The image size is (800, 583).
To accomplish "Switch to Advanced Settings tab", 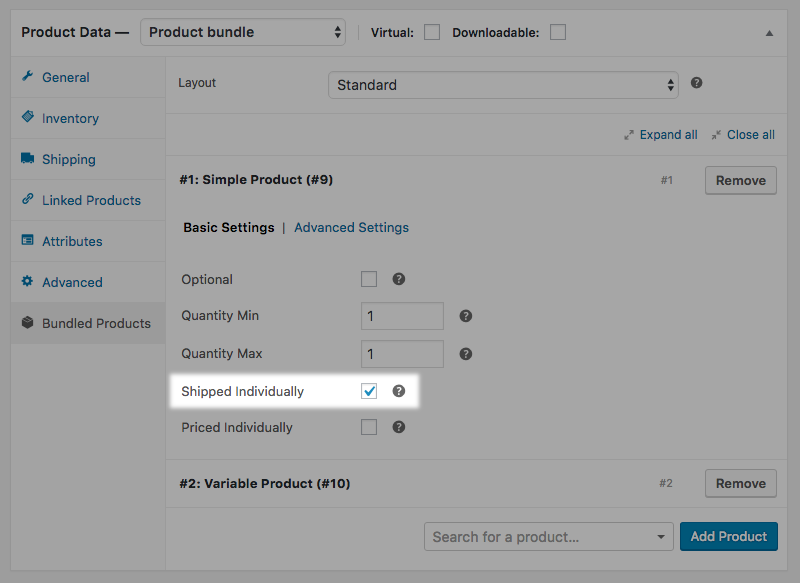I will [352, 227].
